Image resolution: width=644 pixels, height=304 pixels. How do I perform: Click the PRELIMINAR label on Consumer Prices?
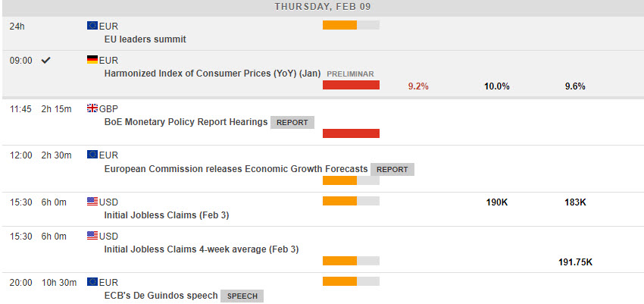pyautogui.click(x=350, y=74)
